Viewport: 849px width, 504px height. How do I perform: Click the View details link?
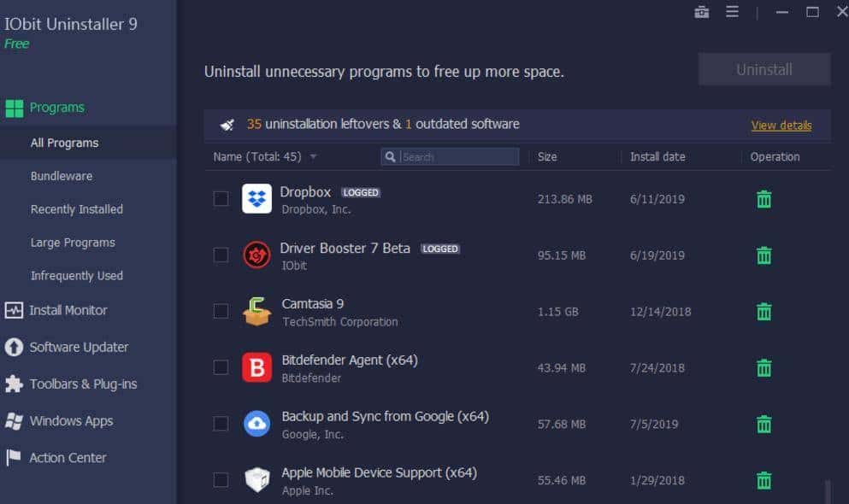[781, 126]
